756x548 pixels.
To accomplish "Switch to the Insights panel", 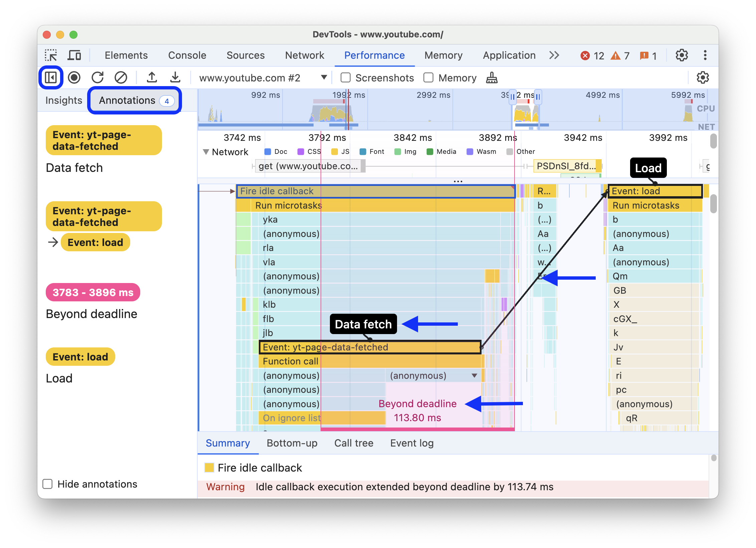I will [63, 100].
